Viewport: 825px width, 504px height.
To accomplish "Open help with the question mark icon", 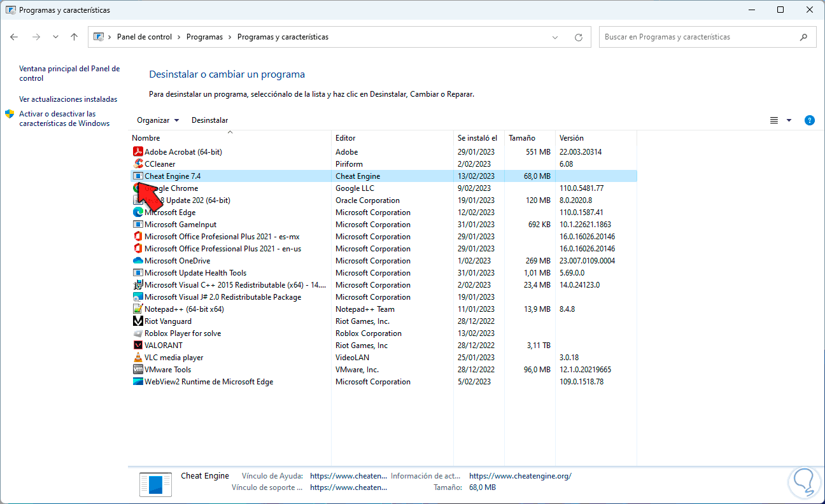I will point(809,120).
